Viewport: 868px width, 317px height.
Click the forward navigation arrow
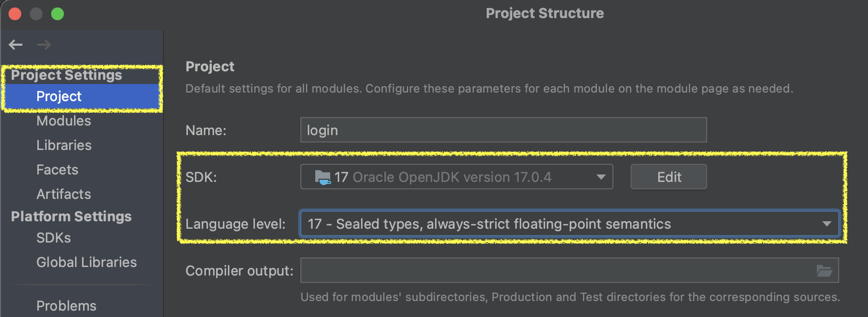click(x=44, y=45)
